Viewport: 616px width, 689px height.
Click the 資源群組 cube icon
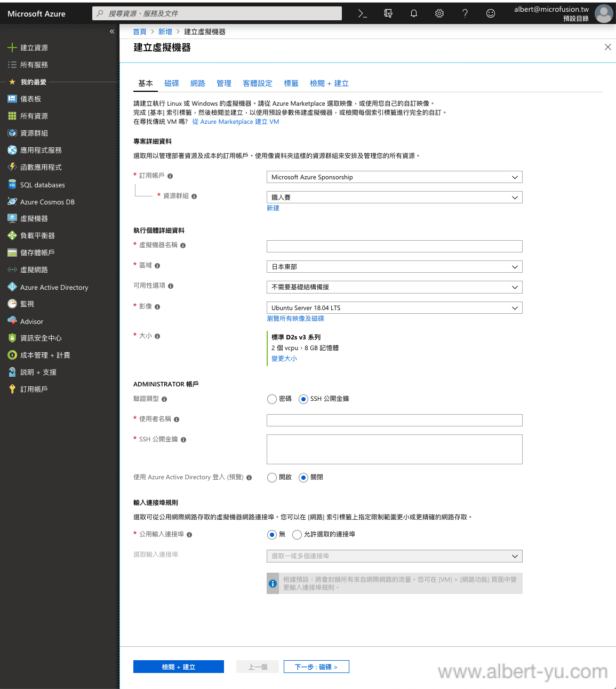point(12,133)
